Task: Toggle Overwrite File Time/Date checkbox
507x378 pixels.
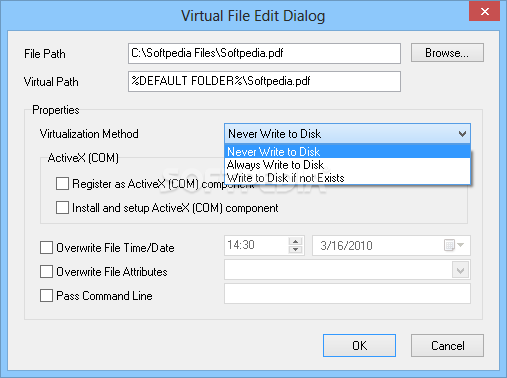Action: click(46, 248)
